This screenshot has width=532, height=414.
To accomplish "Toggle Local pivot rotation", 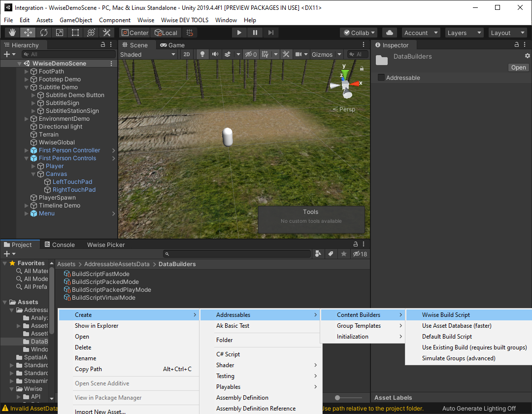I will [x=166, y=33].
